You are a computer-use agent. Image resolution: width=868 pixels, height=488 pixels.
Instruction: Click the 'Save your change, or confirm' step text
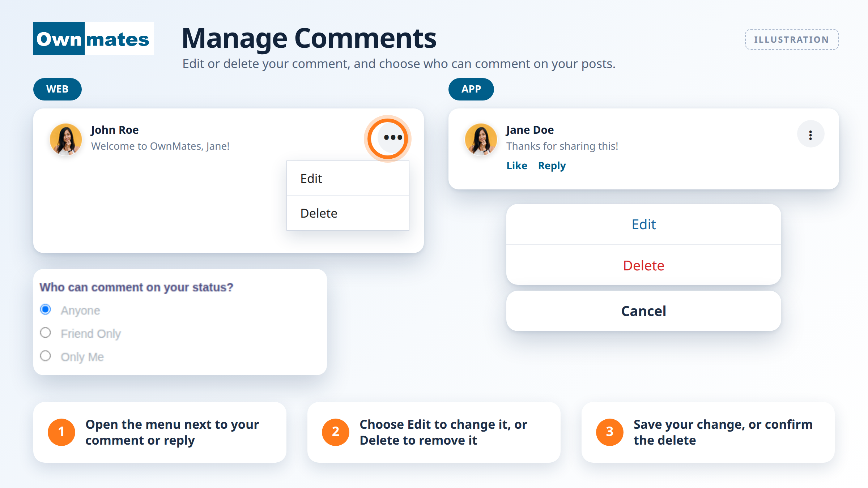(723, 432)
